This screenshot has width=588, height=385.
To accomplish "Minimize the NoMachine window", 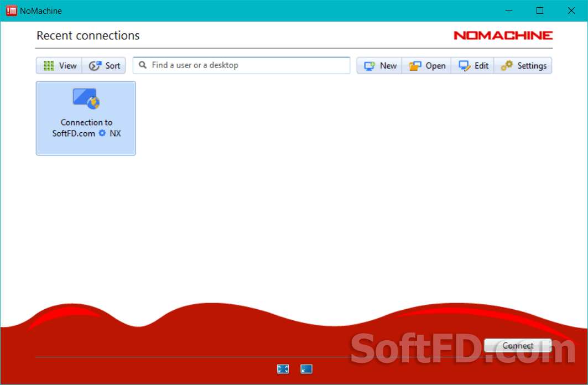I will 509,11.
